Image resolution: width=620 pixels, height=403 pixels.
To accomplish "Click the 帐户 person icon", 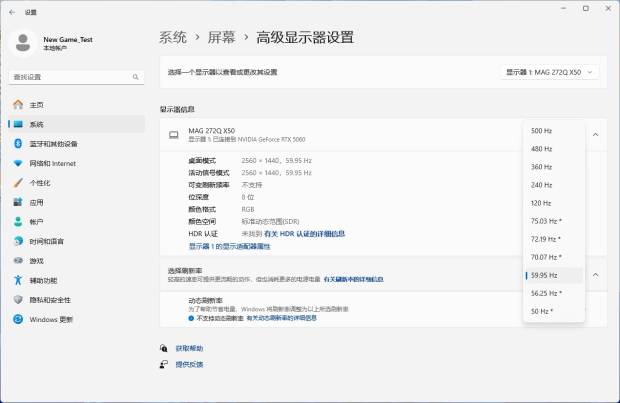I will coord(18,222).
